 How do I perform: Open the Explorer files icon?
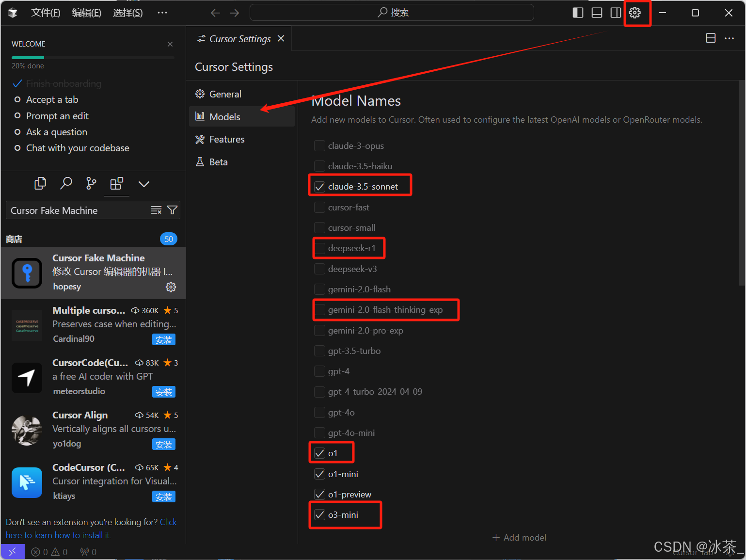click(x=40, y=183)
